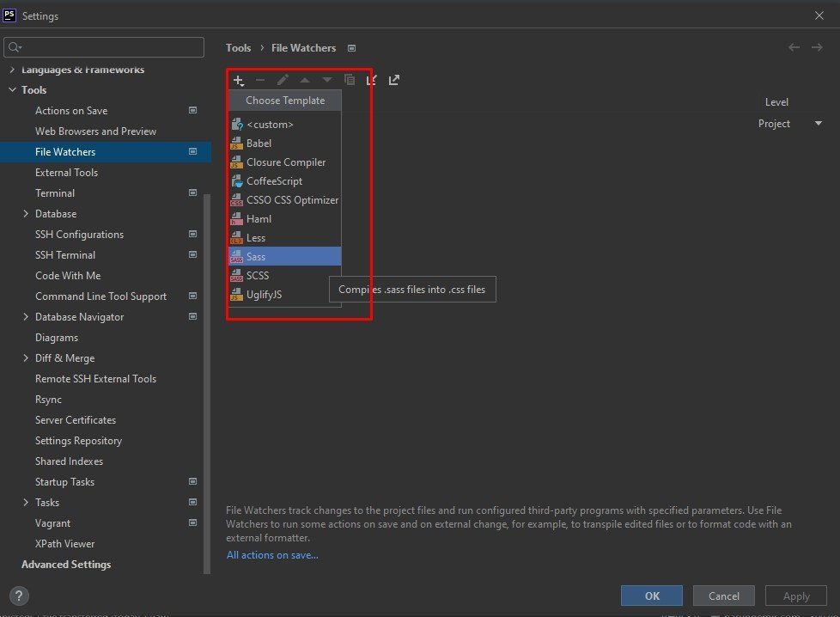Click the Add (+) file watcher button
The image size is (840, 617).
coord(239,80)
